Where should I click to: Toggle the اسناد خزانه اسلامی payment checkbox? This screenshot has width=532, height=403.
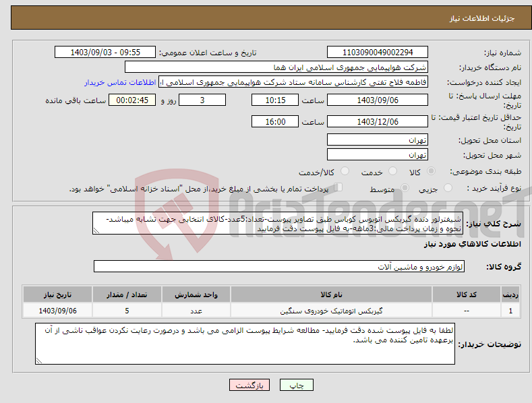tap(338, 187)
